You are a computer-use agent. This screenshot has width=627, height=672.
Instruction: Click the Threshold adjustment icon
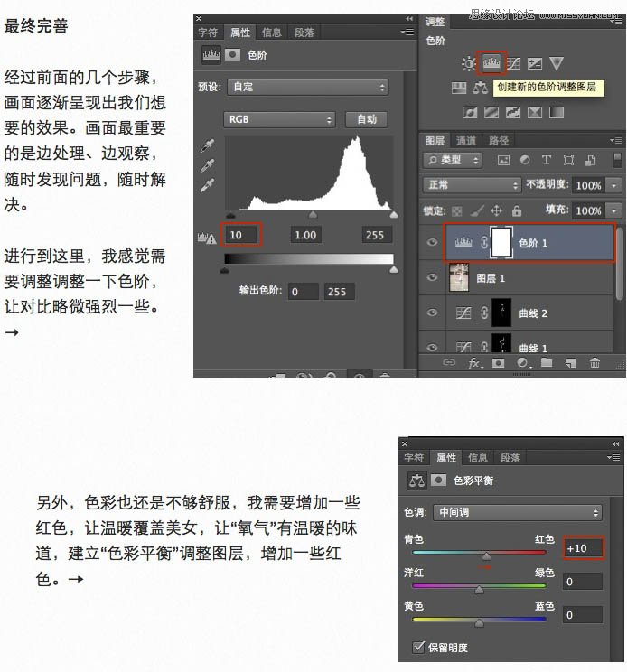click(x=513, y=113)
